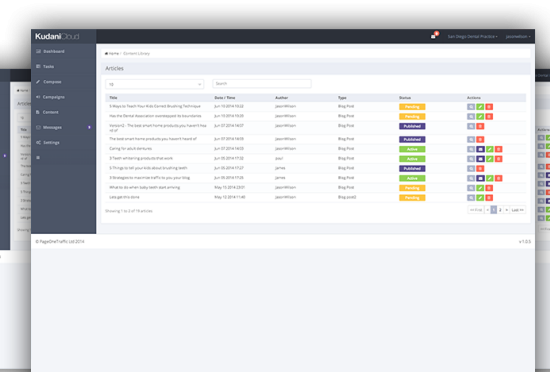This screenshot has width=550, height=372.
Task: Sort by the Date / Time column header
Action: click(x=224, y=98)
